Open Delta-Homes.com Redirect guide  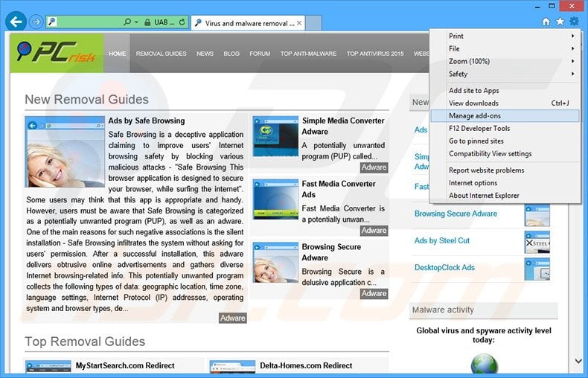(x=306, y=365)
